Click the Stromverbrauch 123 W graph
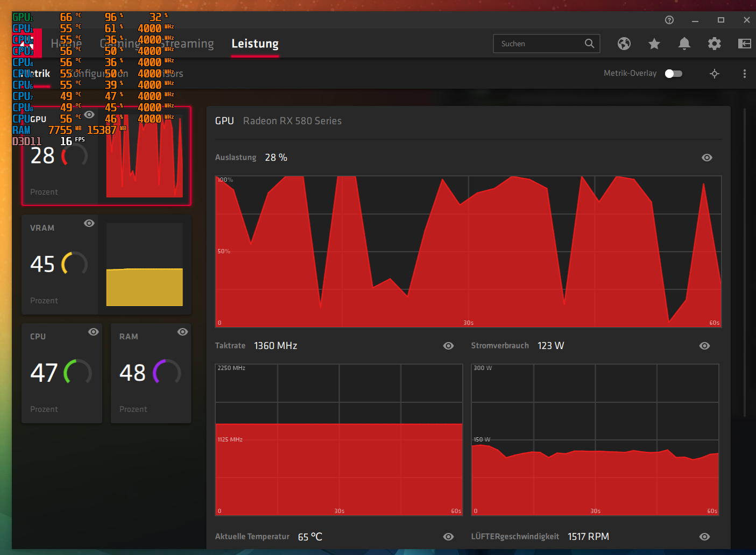Screen dimensions: 756x555 coord(595,439)
